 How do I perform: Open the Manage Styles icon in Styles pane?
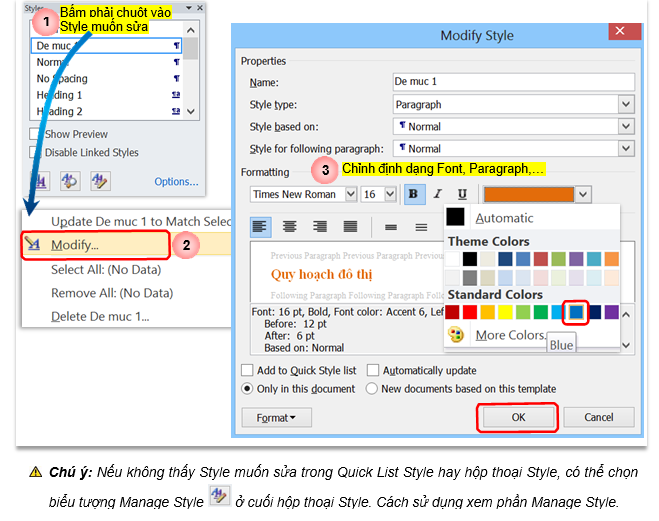point(100,181)
